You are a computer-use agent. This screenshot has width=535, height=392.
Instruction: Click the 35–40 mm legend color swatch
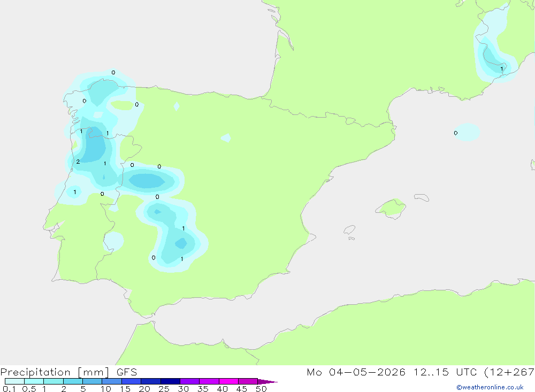click(x=209, y=381)
